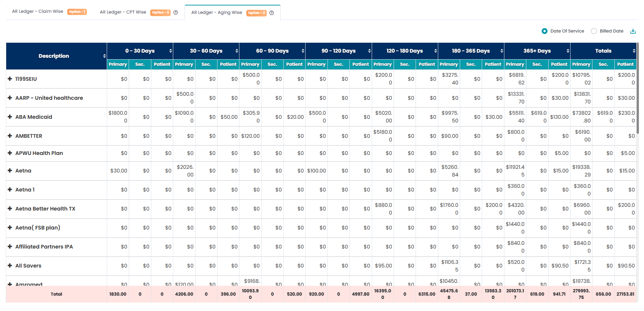This screenshot has height=311, width=644.
Task: Sort the 365+ Days column
Action: click(568, 51)
